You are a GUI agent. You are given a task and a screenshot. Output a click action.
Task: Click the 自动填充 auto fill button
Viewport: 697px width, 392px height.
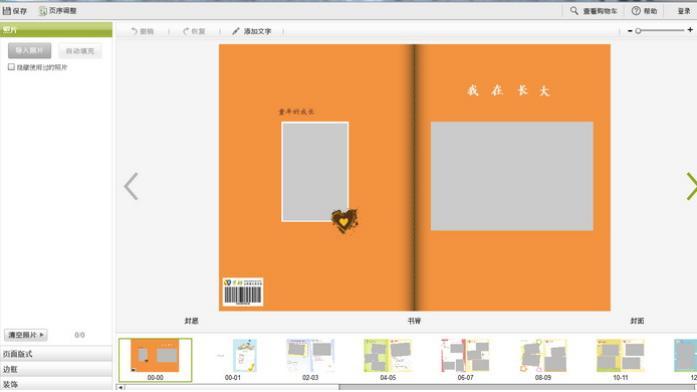(x=80, y=51)
